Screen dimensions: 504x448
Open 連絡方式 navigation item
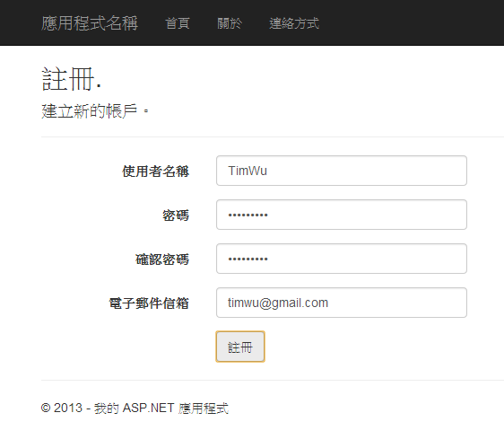tap(294, 23)
